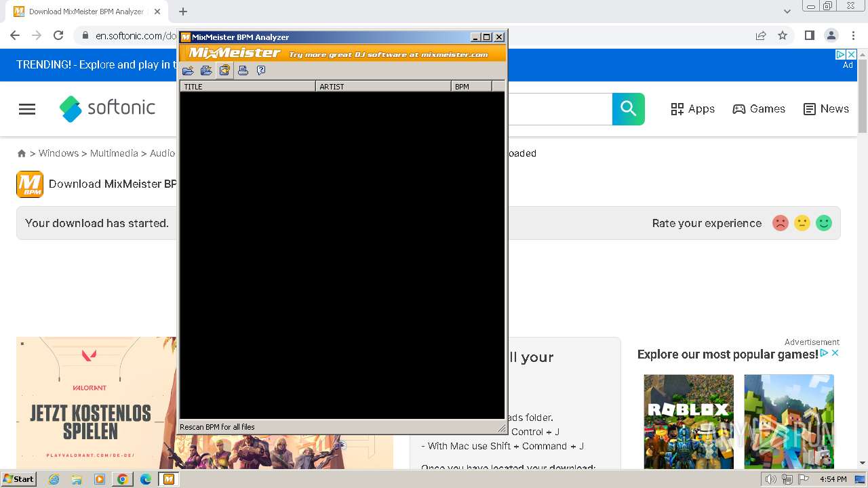This screenshot has width=868, height=488.
Task: Click the Print toolbar icon
Action: click(x=243, y=70)
